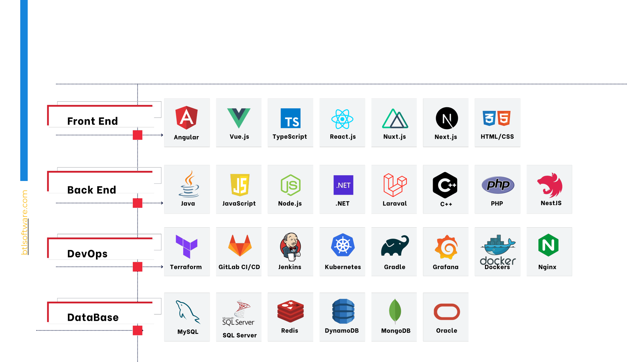
Task: Click the "Dockers" text label
Action: 497,267
